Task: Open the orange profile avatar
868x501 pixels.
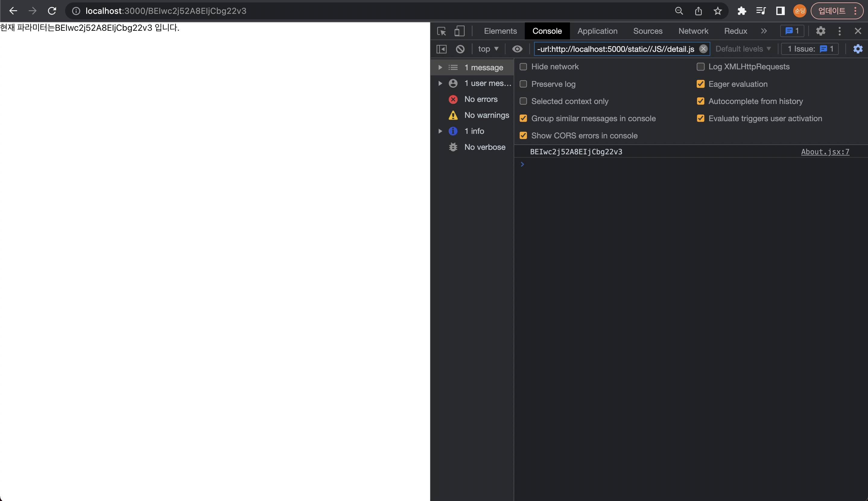Action: tap(800, 11)
